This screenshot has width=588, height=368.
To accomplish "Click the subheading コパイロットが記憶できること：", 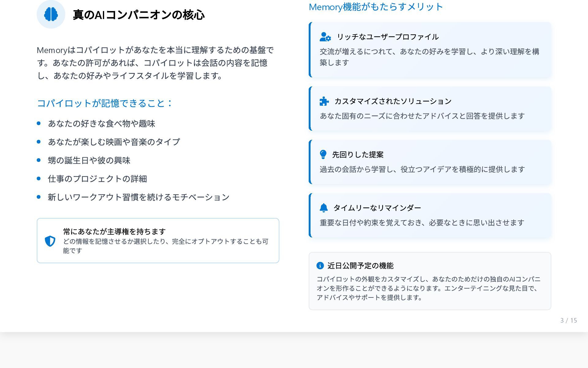I will pyautogui.click(x=105, y=103).
